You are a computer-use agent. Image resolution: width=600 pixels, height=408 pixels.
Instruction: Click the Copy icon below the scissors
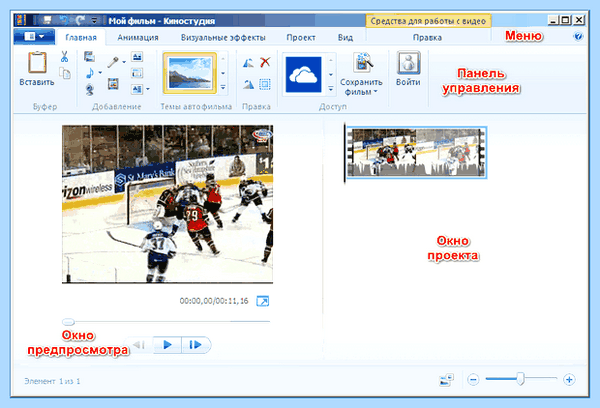pos(65,73)
